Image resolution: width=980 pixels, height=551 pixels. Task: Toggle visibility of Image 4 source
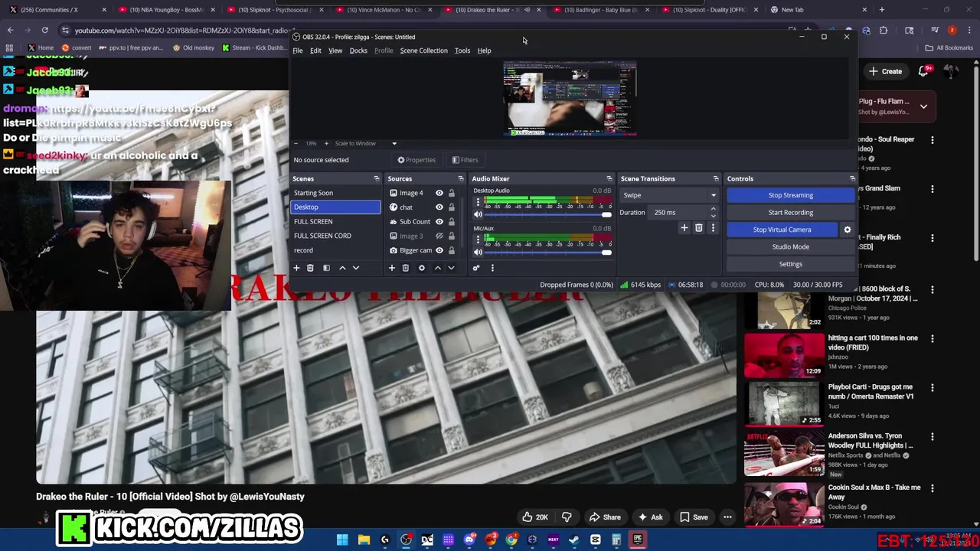coord(439,193)
